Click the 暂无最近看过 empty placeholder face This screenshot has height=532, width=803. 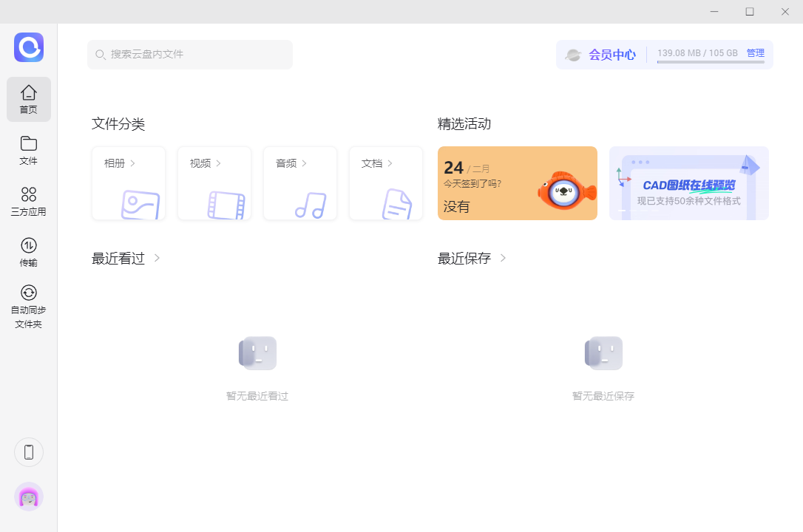257,353
